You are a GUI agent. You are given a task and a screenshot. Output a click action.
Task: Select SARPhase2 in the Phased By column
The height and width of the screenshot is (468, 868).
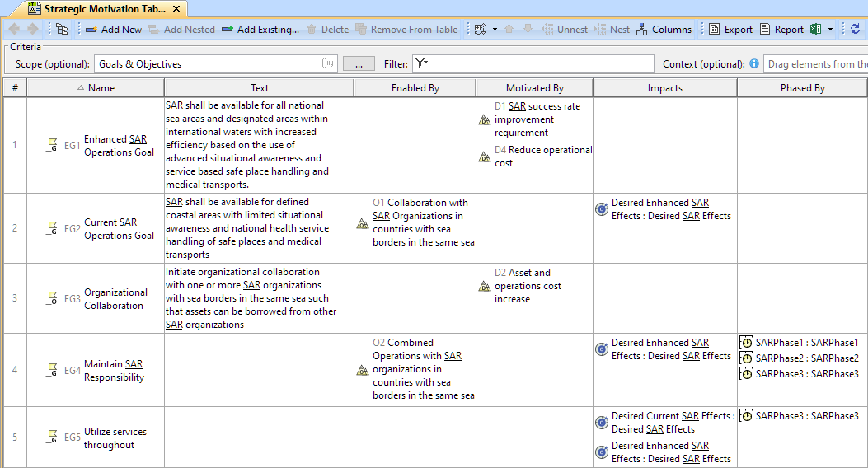pyautogui.click(x=806, y=358)
